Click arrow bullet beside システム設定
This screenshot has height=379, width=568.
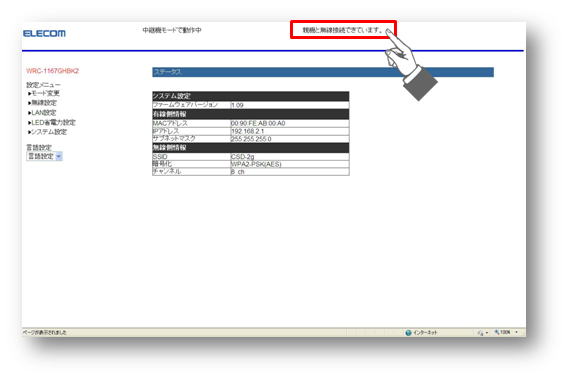pyautogui.click(x=29, y=132)
